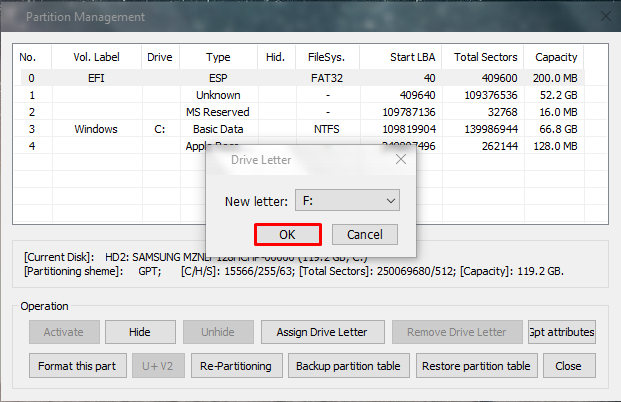This screenshot has width=621, height=402.
Task: Select the MS Reserved partition row
Action: tap(300, 112)
